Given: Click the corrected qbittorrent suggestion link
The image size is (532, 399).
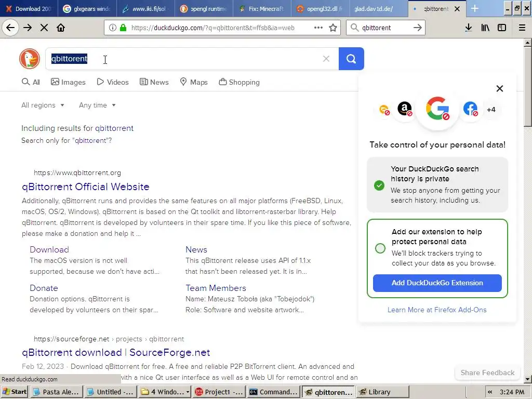Looking at the screenshot, I should (x=114, y=128).
